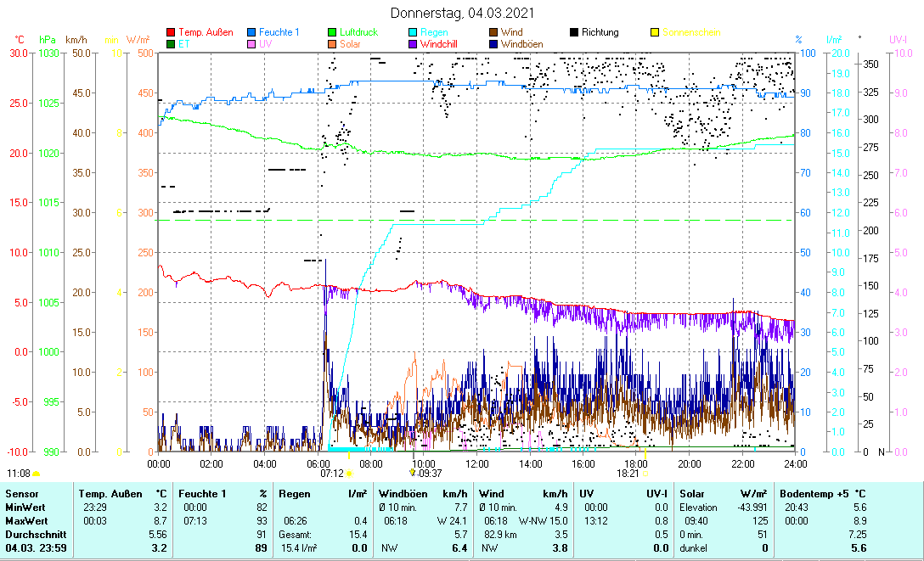
Task: Click the black Richtung legend square
Action: click(x=574, y=32)
